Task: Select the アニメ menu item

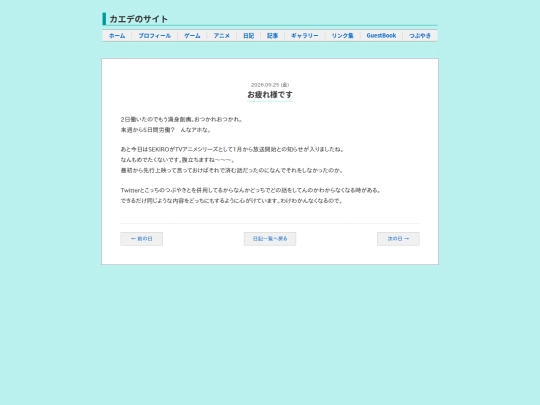Action: (221, 36)
